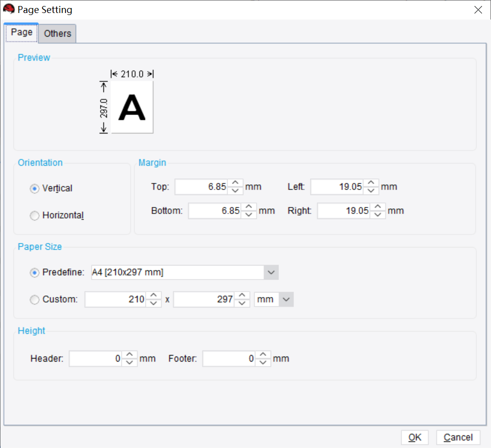
Task: Select the Page tab
Action: point(20,32)
